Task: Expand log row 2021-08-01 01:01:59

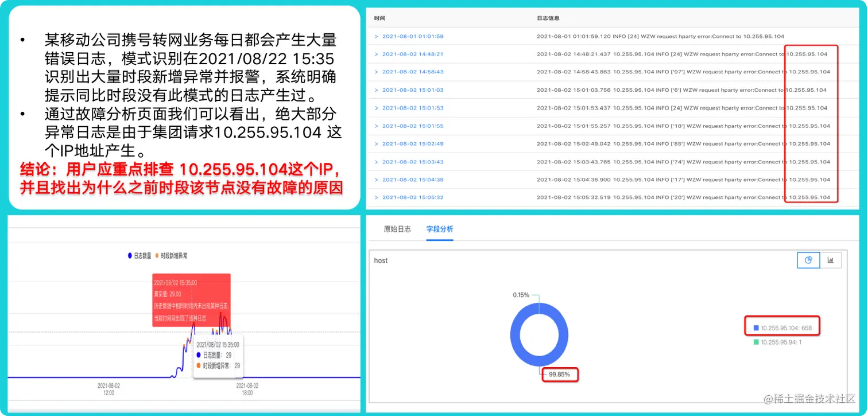Action: click(377, 36)
